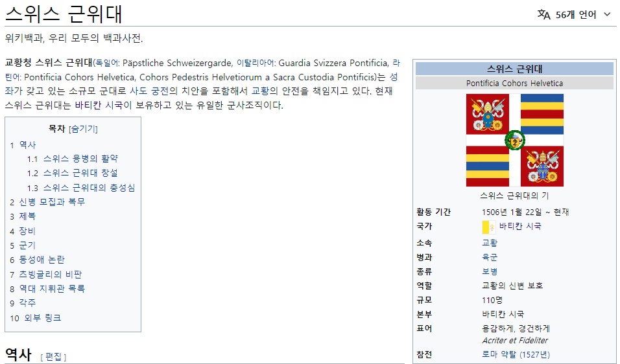Viewport: 620px width, 364px height.
Task: Select the 스위스 근위대의 기 caption
Action: tap(514, 196)
